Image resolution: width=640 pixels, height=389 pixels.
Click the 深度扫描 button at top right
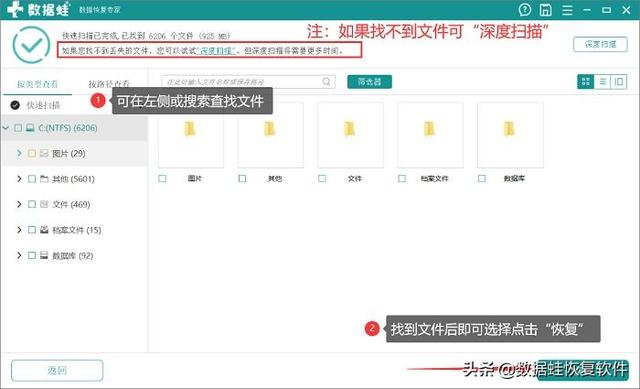(x=600, y=44)
